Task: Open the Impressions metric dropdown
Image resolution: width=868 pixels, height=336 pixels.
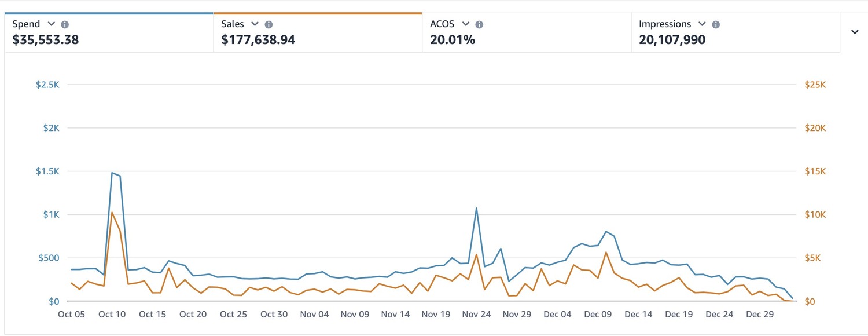Action: (702, 24)
